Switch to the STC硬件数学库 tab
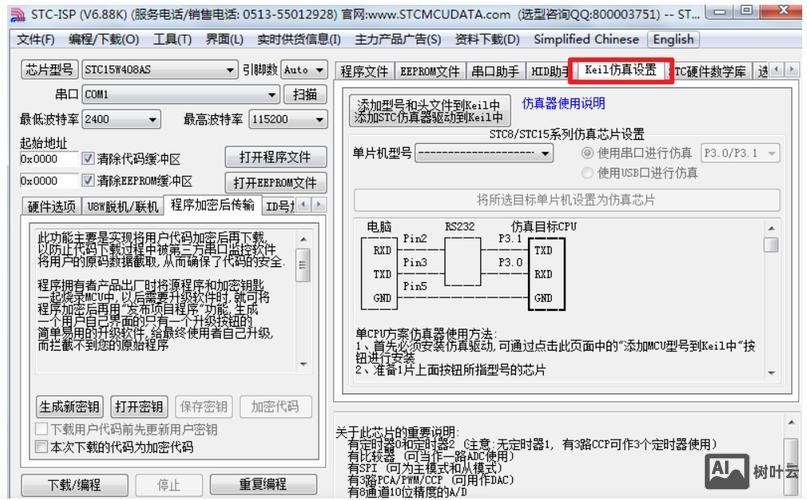The image size is (807, 500). pyautogui.click(x=711, y=72)
